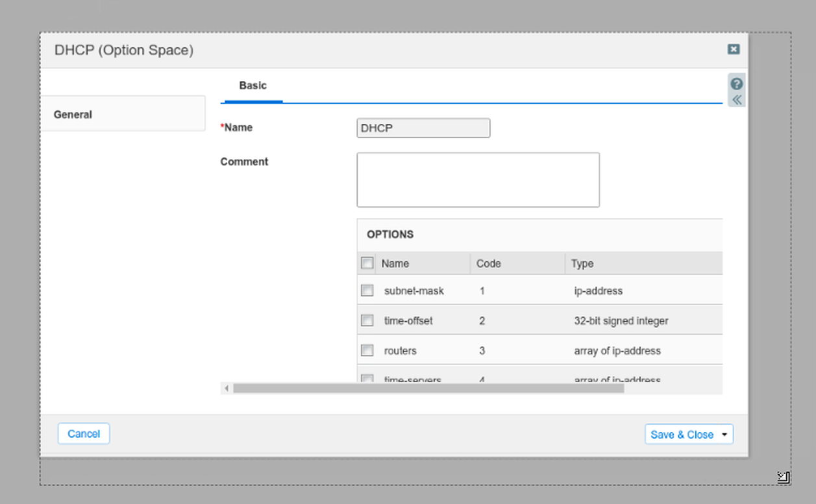This screenshot has width=816, height=504.
Task: Sort options by Code column header
Action: [x=489, y=264]
